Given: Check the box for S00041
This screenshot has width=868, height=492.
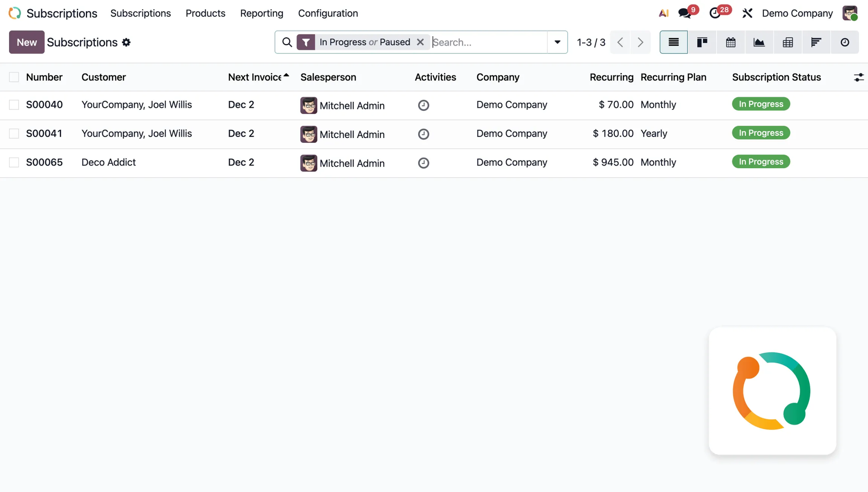Looking at the screenshot, I should coord(14,134).
